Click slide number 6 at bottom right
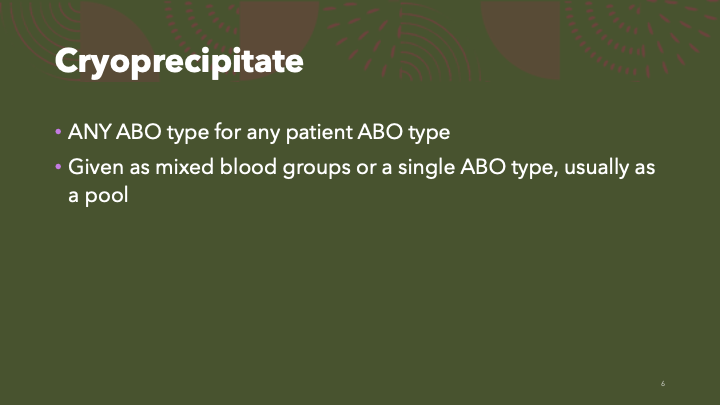 click(663, 384)
